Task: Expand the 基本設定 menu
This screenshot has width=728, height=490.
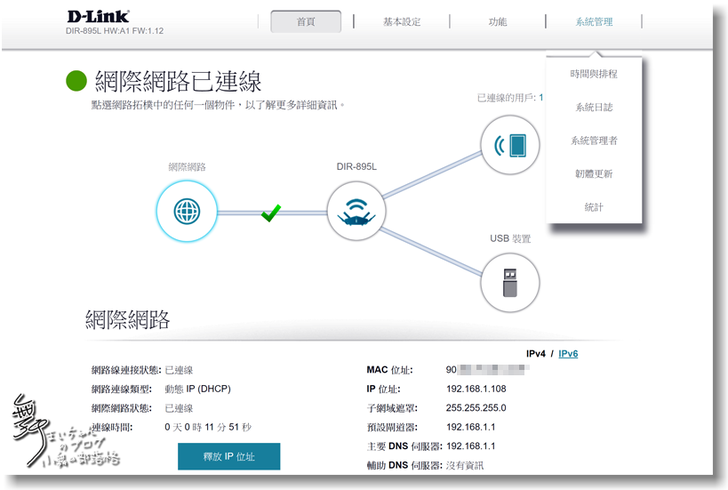Action: click(x=402, y=22)
